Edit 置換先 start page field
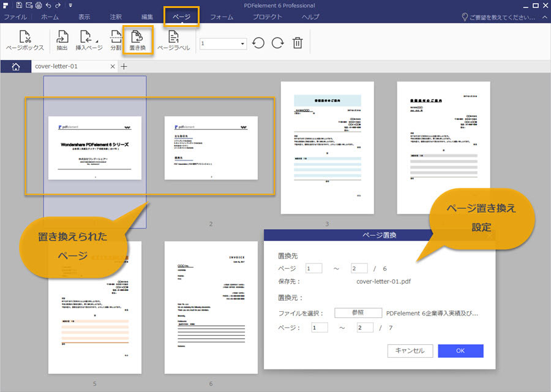Screen dimensions: 551x392 (314, 268)
